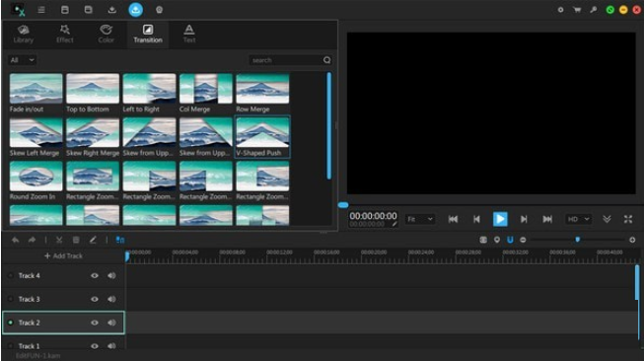Click the fullscreen preview icon

coord(628,219)
